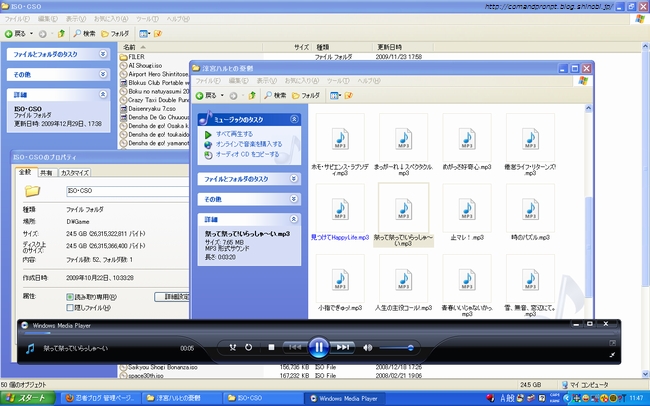Image resolution: width=650 pixels, height=406 pixels.
Task: Click the blue music note icon in Media Player
Action: tap(30, 348)
